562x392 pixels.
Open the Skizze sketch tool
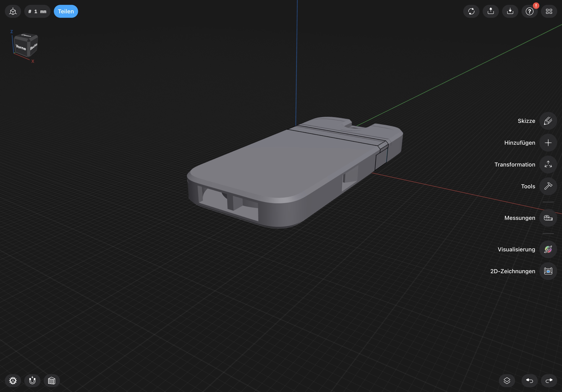(548, 121)
